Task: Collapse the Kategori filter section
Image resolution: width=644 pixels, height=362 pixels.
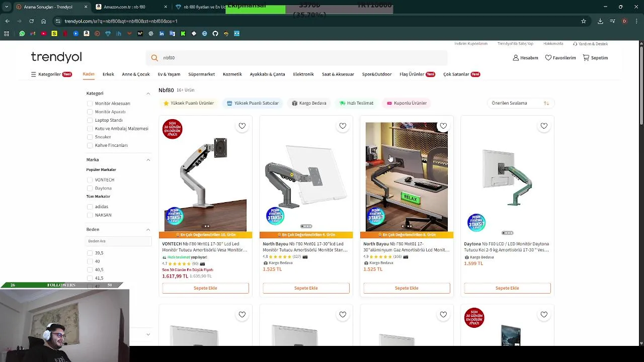Action: [x=148, y=94]
